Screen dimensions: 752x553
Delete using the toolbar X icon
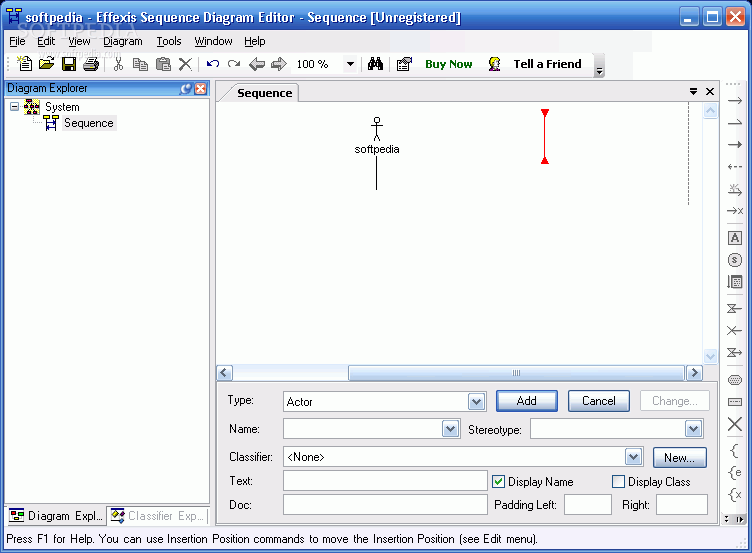[x=185, y=64]
